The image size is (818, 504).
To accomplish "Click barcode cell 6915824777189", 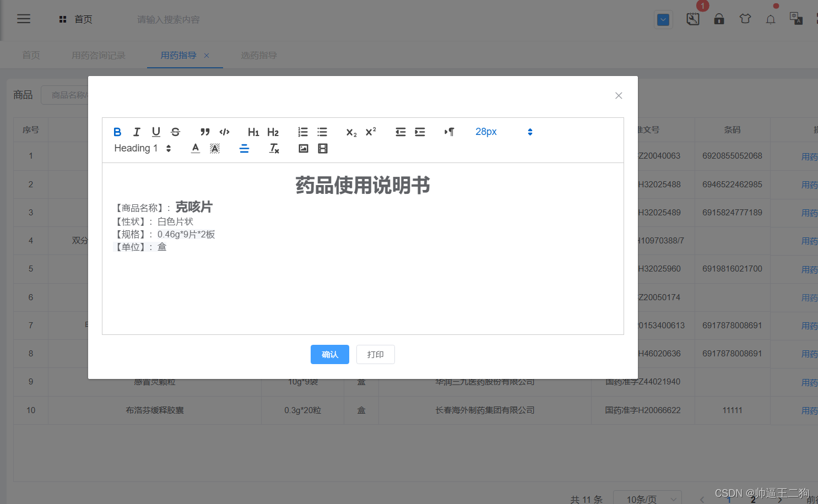I will tap(732, 213).
